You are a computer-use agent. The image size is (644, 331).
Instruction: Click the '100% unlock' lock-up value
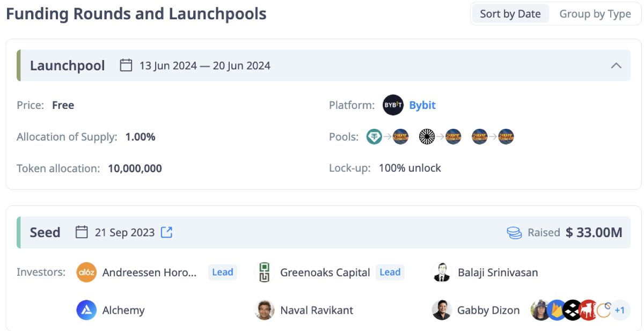(410, 168)
